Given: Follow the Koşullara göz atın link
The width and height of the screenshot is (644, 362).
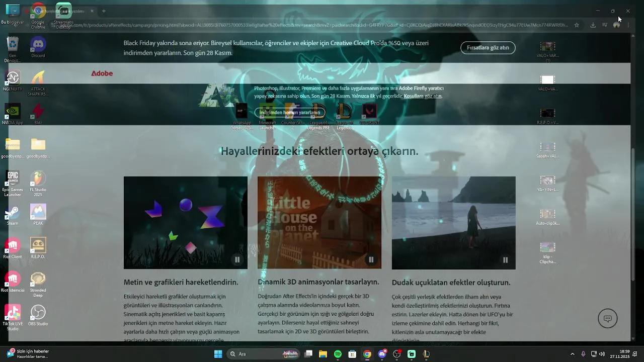Looking at the screenshot, I should (x=423, y=96).
